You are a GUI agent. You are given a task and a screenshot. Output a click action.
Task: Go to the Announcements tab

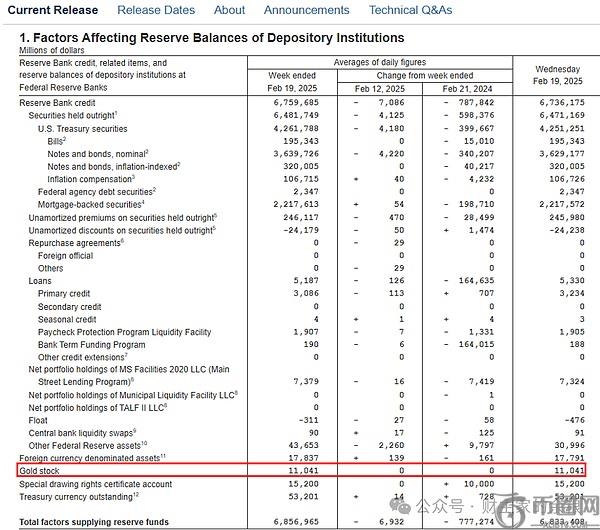(x=307, y=10)
